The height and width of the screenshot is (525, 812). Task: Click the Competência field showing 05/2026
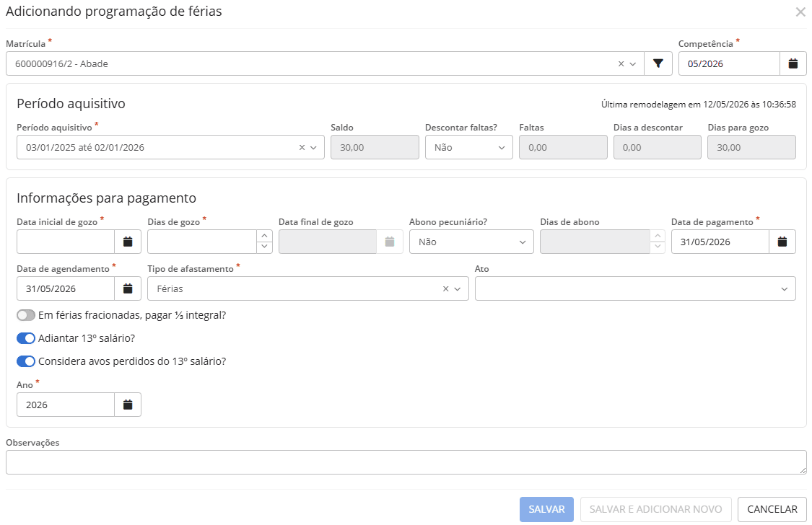point(729,63)
